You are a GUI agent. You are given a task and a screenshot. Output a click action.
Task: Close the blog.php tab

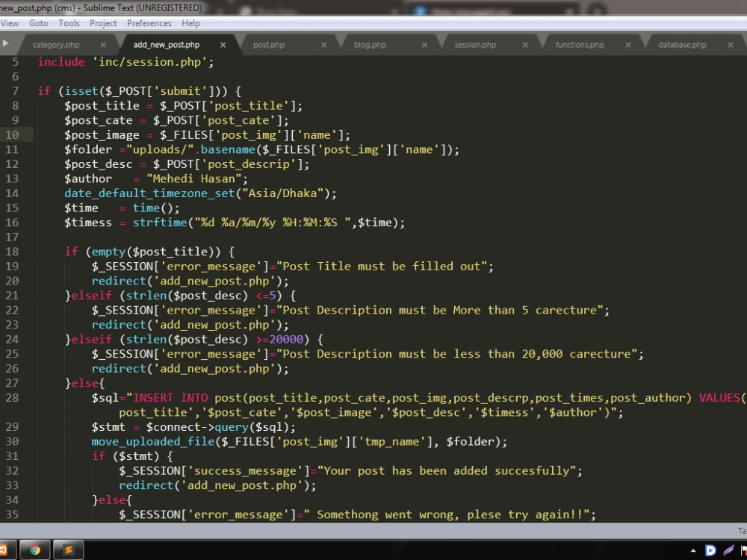pyautogui.click(x=424, y=45)
